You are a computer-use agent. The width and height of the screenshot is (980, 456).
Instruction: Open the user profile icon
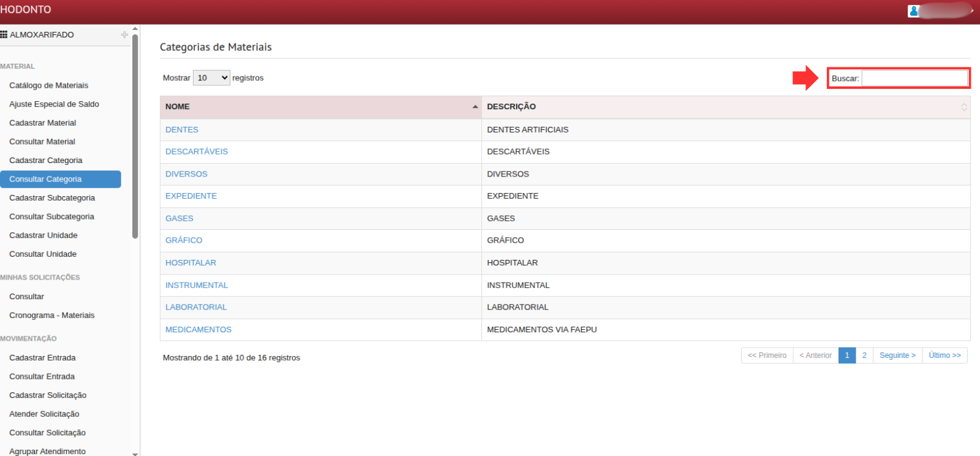point(914,11)
